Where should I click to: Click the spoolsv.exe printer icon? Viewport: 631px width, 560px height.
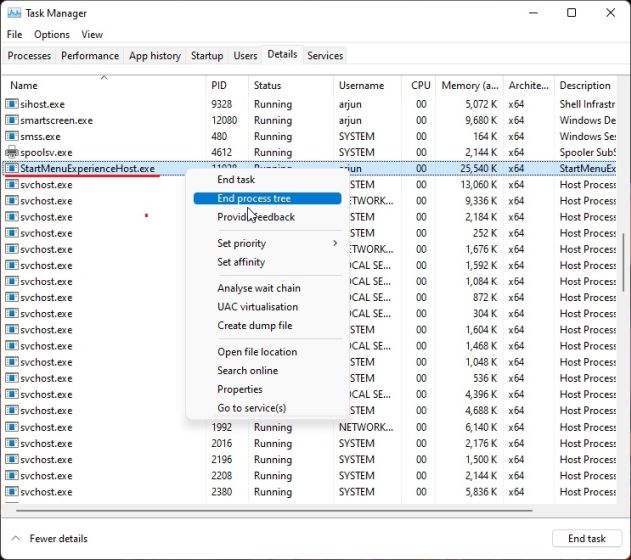tap(12, 152)
